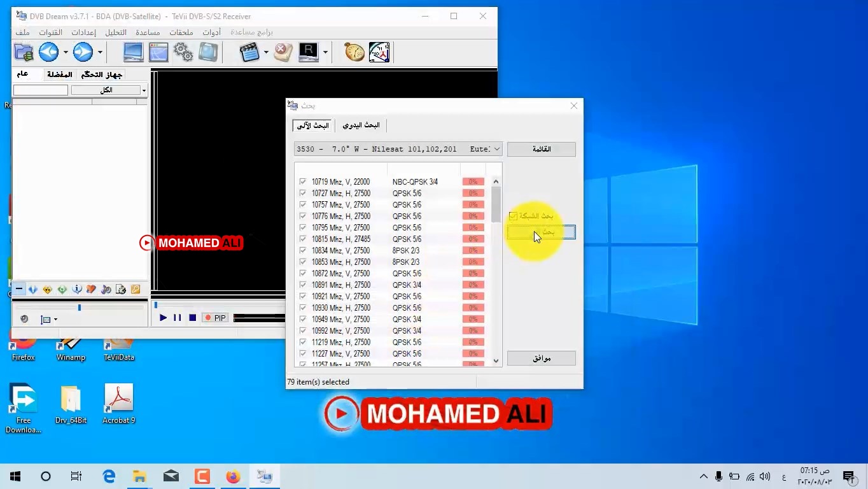Screen dimensions: 868x489
Task: Uncheck the 10949 Mhz, V, 27500 transponder
Action: (x=303, y=320)
